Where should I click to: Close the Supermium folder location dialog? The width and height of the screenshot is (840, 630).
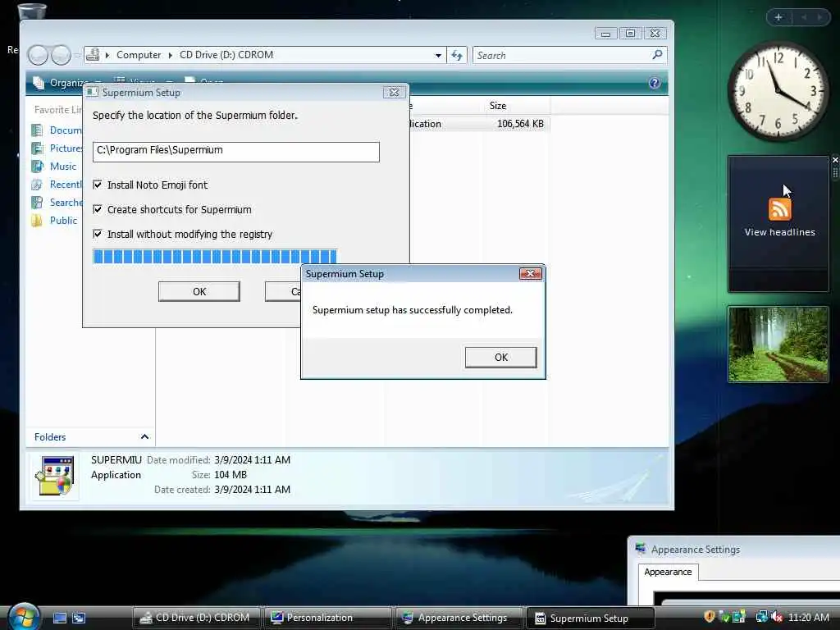click(394, 92)
